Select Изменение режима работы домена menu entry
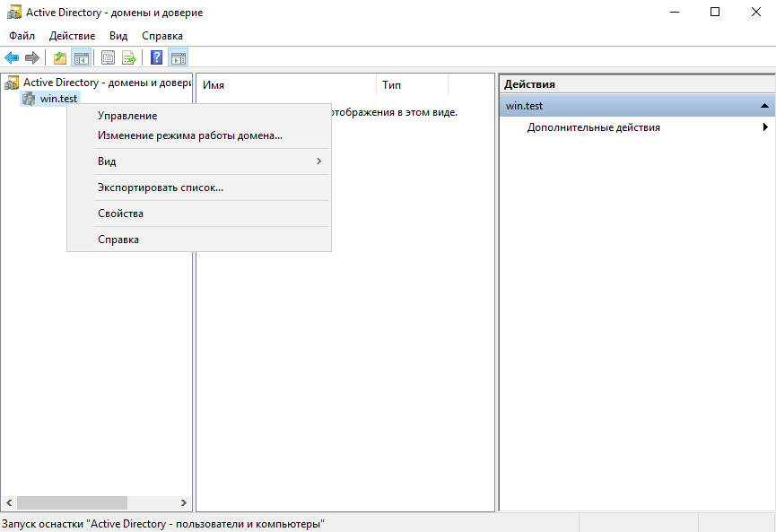This screenshot has width=776, height=532. (189, 135)
